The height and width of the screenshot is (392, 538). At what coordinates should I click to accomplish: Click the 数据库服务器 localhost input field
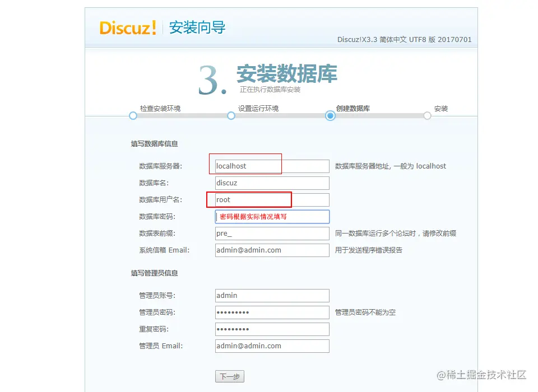click(x=272, y=166)
